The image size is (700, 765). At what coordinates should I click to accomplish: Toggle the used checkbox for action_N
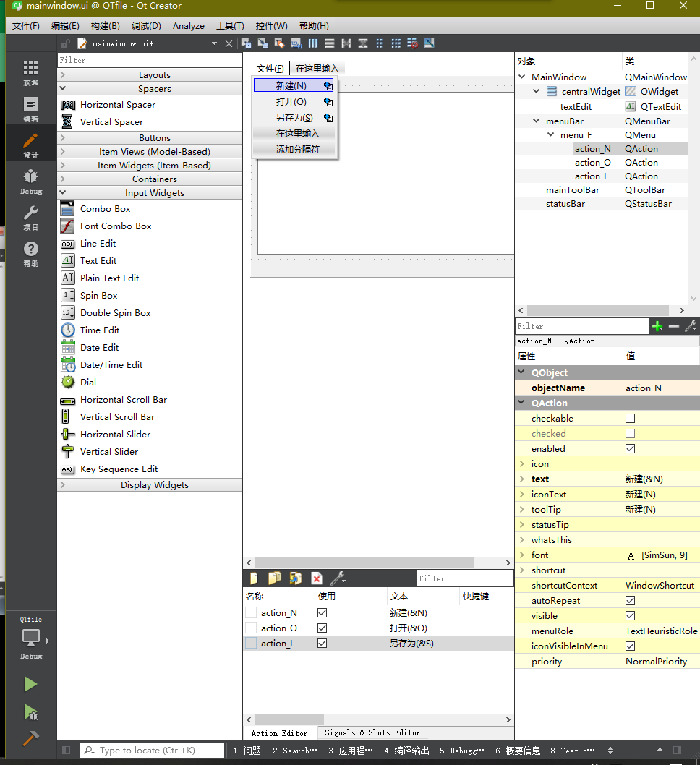pyautogui.click(x=322, y=612)
